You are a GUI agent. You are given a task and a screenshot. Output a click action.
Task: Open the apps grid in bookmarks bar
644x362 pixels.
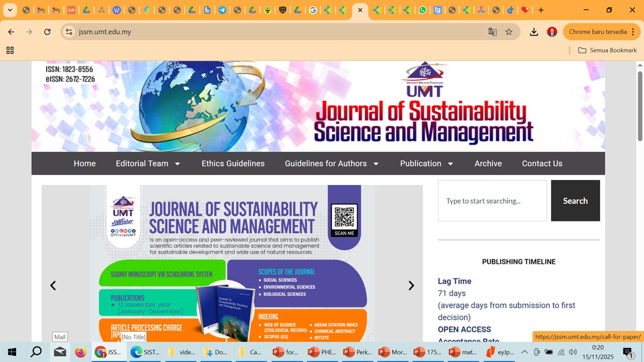10,50
